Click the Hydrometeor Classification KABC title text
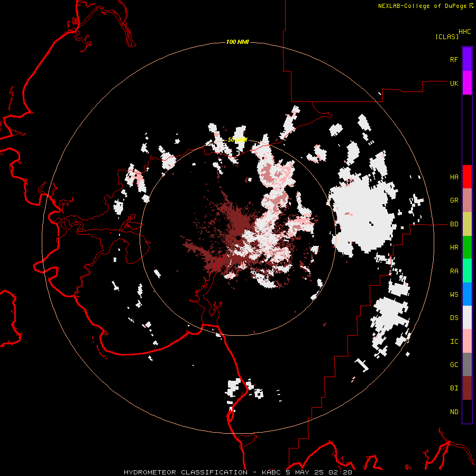Image resolution: width=476 pixels, height=476 pixels. (237, 472)
